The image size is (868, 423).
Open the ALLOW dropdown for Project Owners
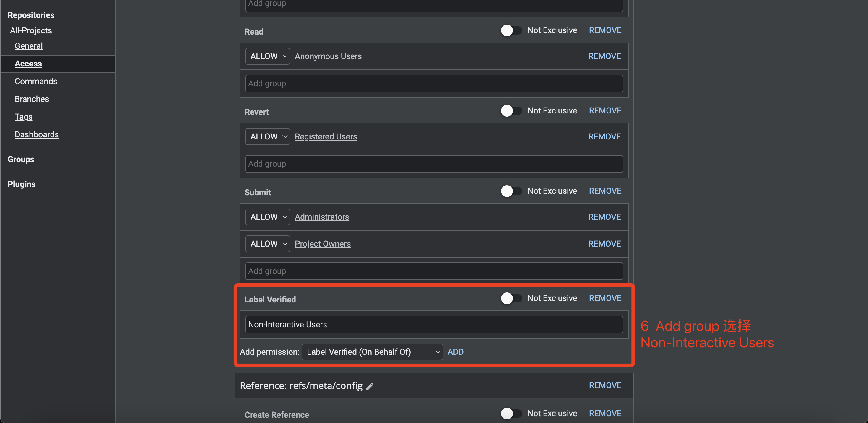click(x=268, y=244)
